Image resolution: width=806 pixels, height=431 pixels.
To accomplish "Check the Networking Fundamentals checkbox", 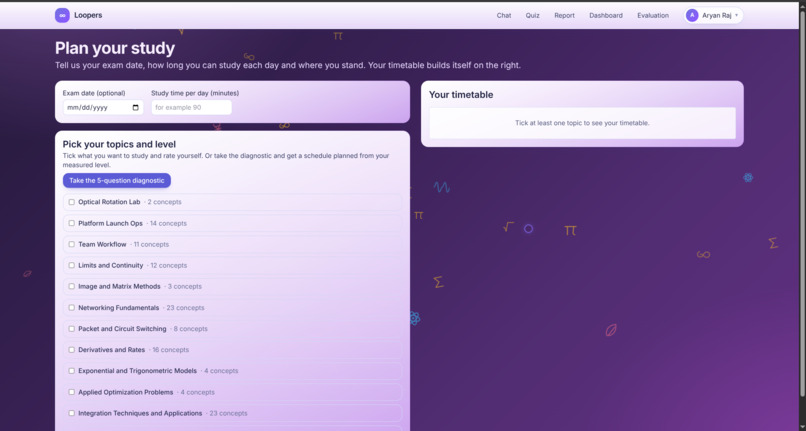I will 71,308.
